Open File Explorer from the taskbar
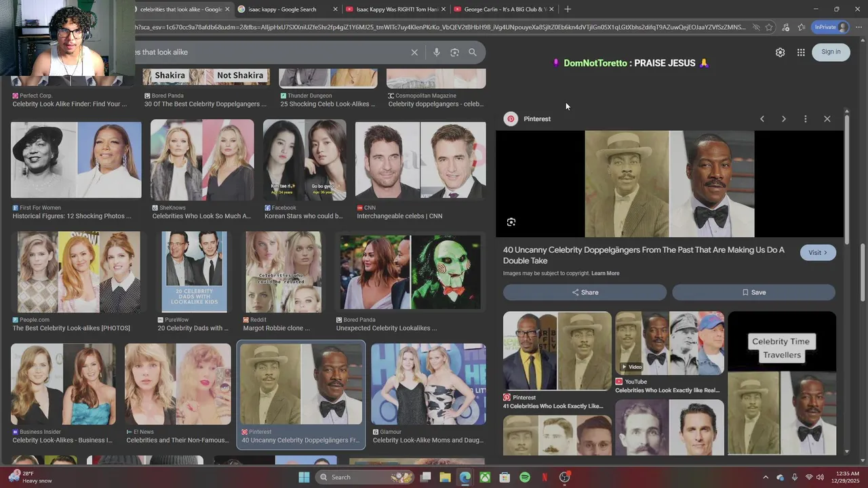Viewport: 868px width, 488px height. coord(445,477)
